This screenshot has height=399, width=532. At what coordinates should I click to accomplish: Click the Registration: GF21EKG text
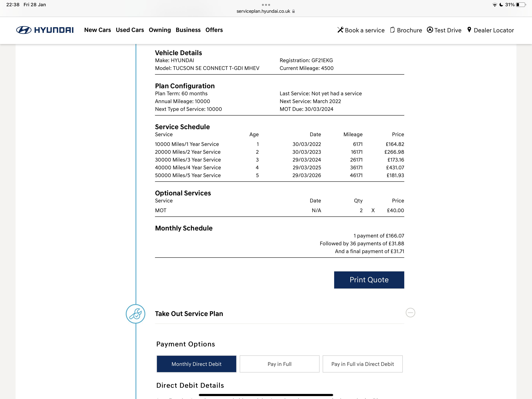pyautogui.click(x=306, y=60)
